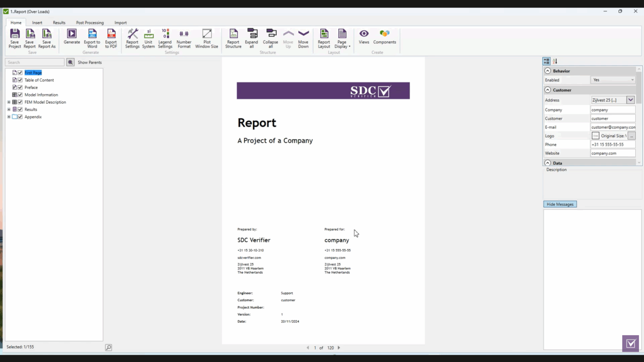The width and height of the screenshot is (644, 362).
Task: Expand all report items
Action: (252, 39)
